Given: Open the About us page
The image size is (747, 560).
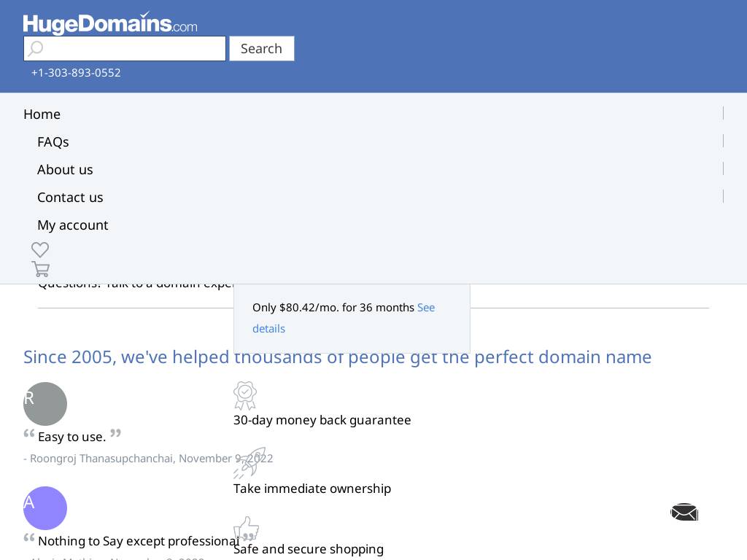Looking at the screenshot, I should coord(65,170).
